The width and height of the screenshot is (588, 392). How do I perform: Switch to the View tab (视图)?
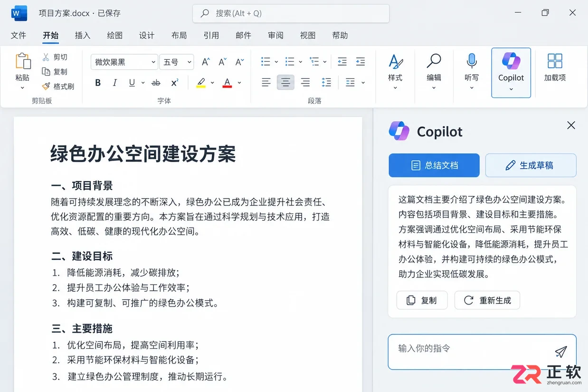308,35
